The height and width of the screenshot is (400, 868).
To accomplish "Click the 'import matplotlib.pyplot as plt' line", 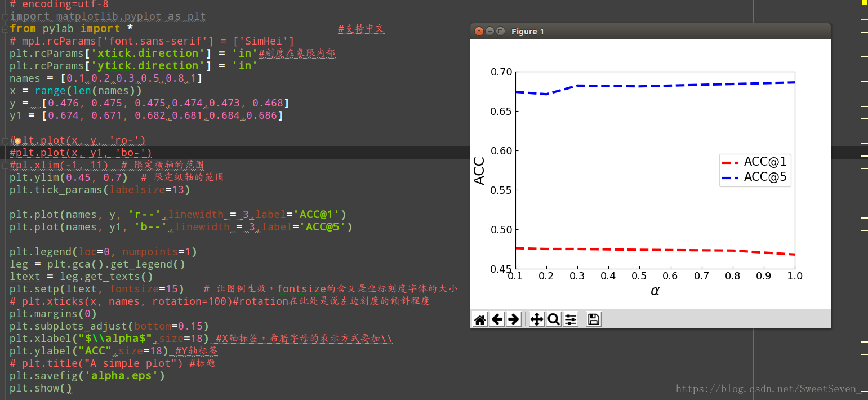I will 108,16.
